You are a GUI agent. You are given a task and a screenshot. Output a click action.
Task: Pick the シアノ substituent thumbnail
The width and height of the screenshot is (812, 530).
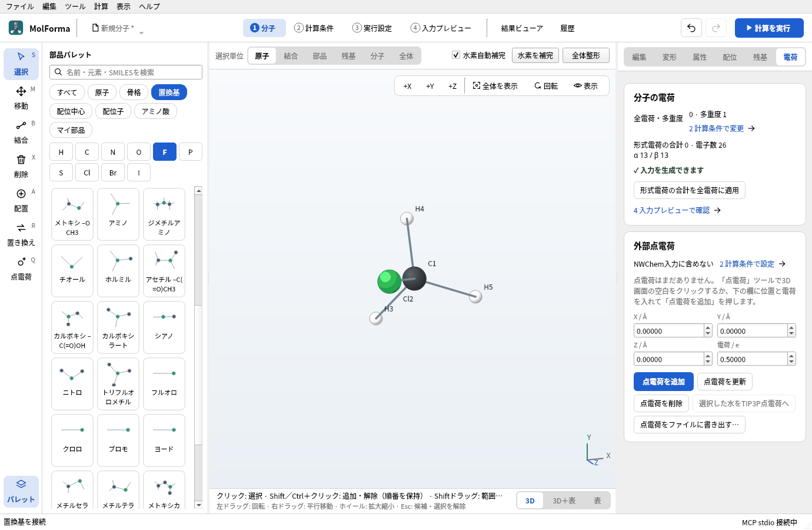164,327
